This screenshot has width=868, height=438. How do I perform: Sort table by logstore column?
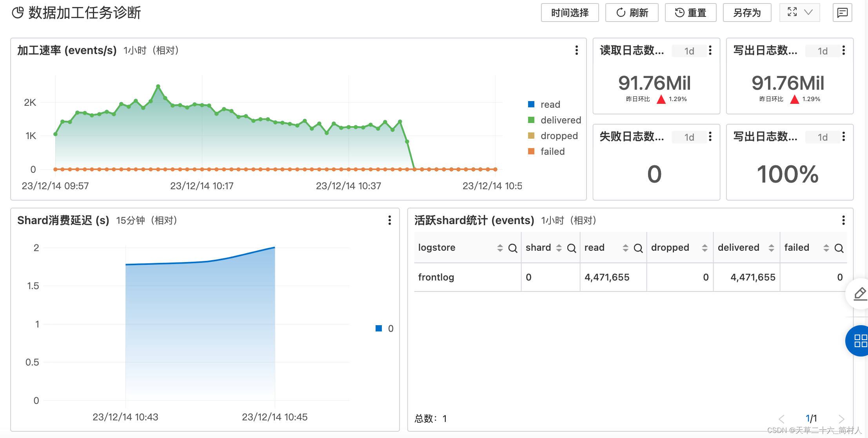(500, 248)
